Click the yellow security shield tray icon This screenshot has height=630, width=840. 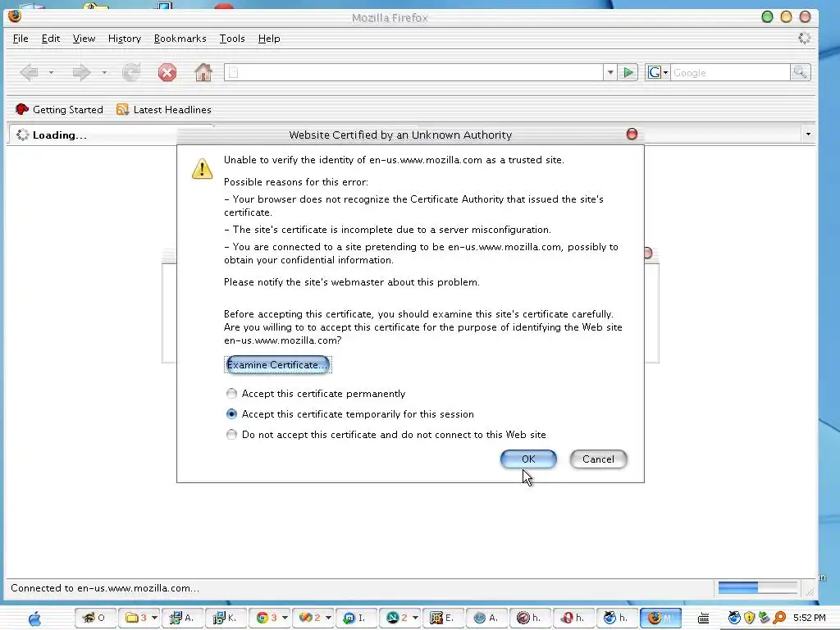point(749,619)
